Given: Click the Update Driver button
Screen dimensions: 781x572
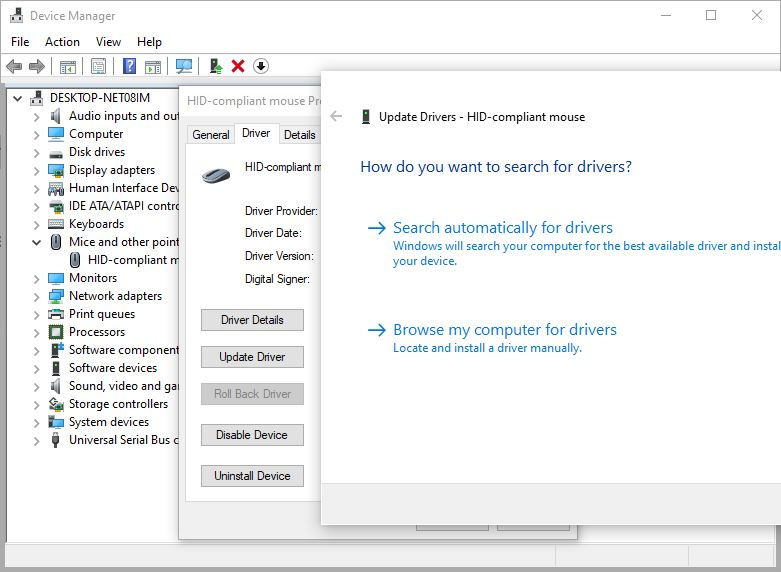Looking at the screenshot, I should [x=252, y=357].
